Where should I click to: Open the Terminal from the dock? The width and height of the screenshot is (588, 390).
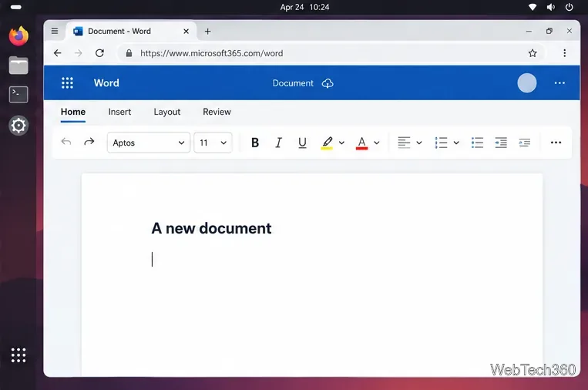point(18,95)
